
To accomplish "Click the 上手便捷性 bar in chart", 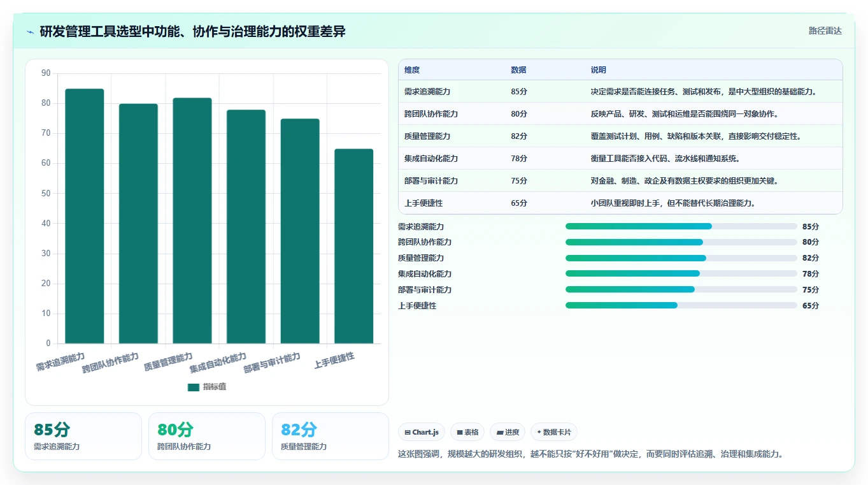I will tap(353, 246).
